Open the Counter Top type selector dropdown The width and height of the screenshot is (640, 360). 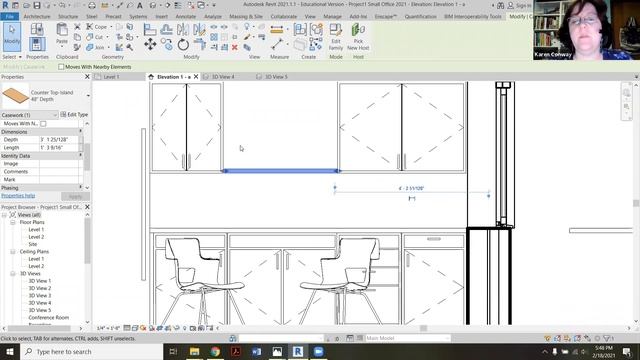[x=88, y=96]
